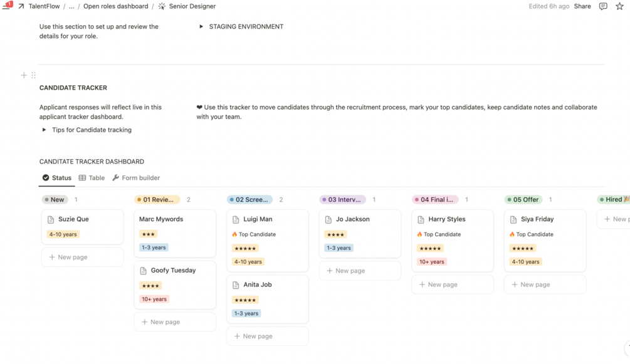This screenshot has height=364, width=630.
Task: Select the Status board view tab
Action: (x=56, y=178)
